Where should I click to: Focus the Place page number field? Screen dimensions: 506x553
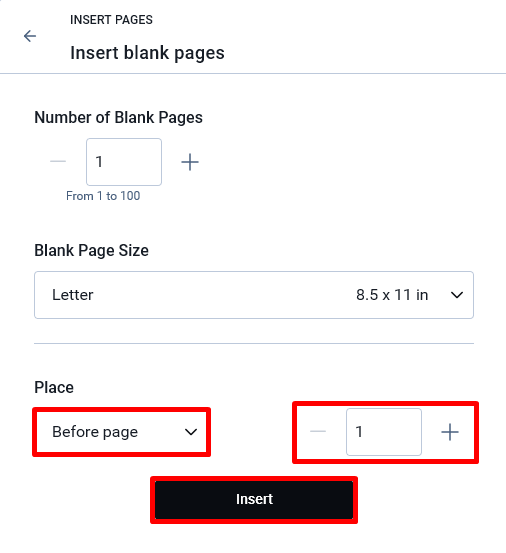(384, 432)
